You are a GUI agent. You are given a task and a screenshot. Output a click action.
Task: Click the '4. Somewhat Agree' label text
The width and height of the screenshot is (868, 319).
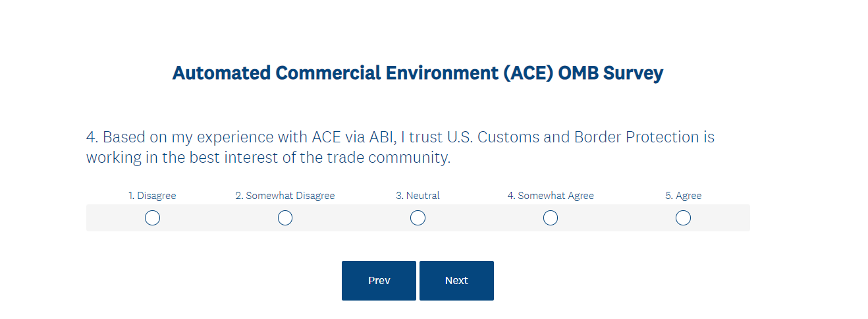point(551,196)
